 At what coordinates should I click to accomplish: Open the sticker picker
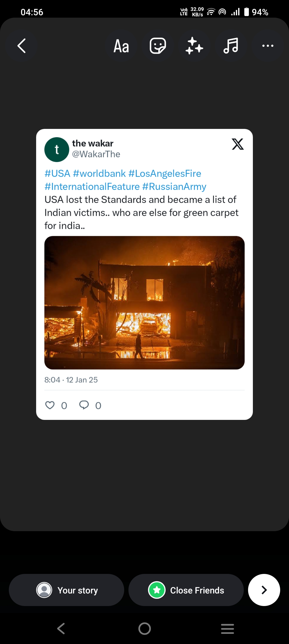point(158,46)
